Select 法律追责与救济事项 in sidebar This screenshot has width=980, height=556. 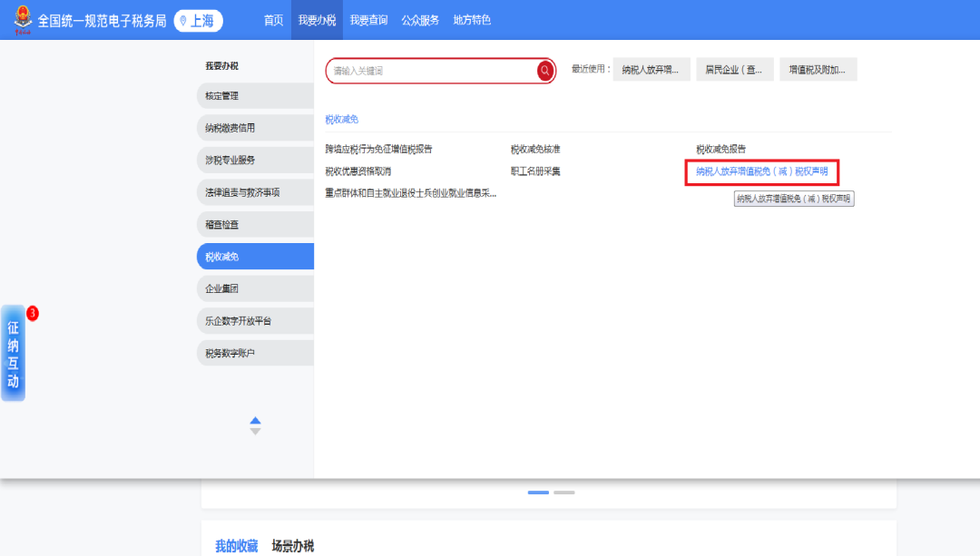[x=255, y=192]
